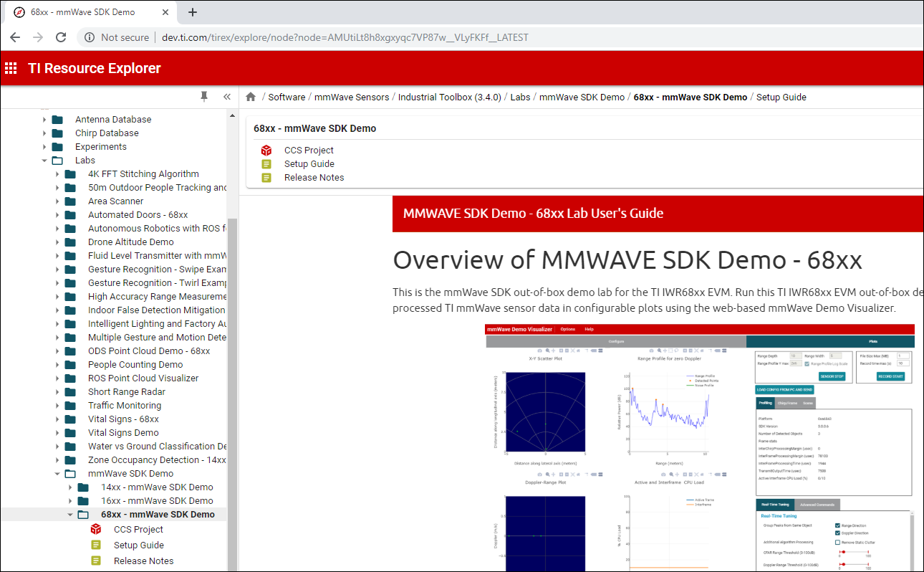Select Indoor False Detection Mitigation in the tree
This screenshot has height=572, width=924.
click(x=158, y=310)
